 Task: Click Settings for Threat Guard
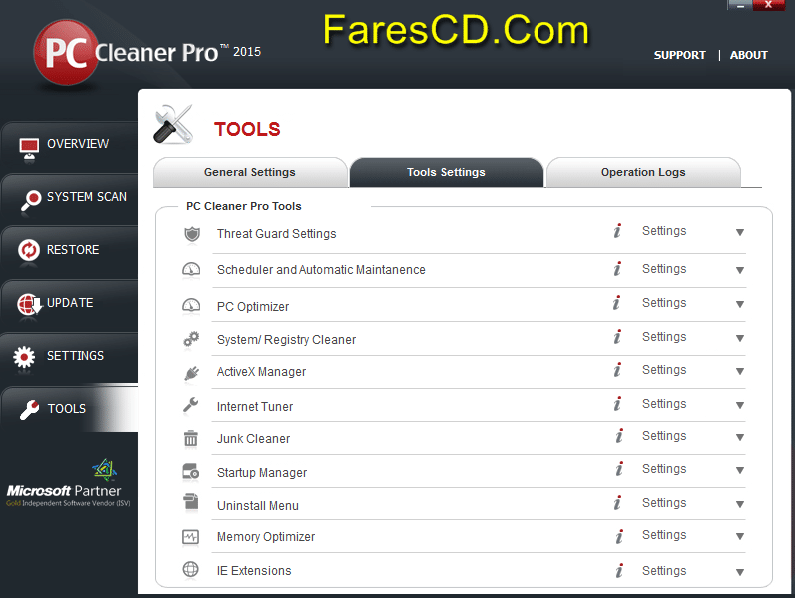664,231
